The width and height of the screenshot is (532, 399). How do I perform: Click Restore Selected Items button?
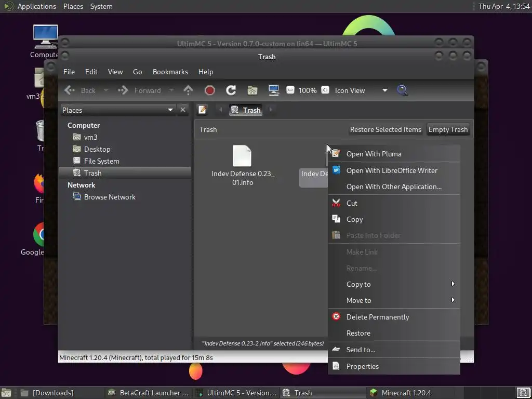pyautogui.click(x=386, y=129)
